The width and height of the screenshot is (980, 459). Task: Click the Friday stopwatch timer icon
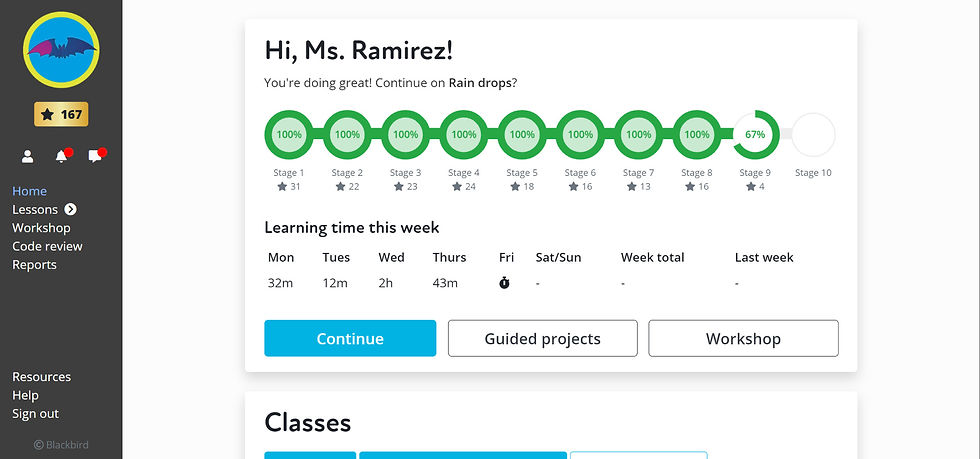(x=504, y=283)
